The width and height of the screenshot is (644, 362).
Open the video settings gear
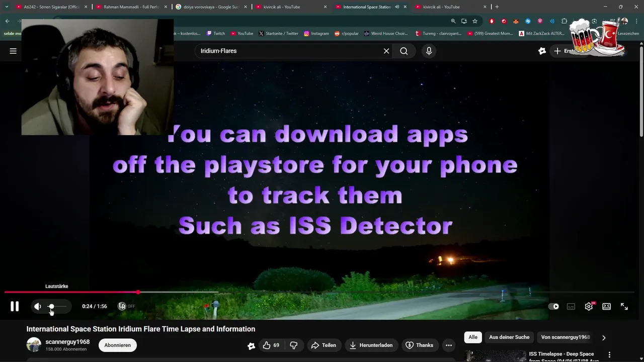[589, 306]
